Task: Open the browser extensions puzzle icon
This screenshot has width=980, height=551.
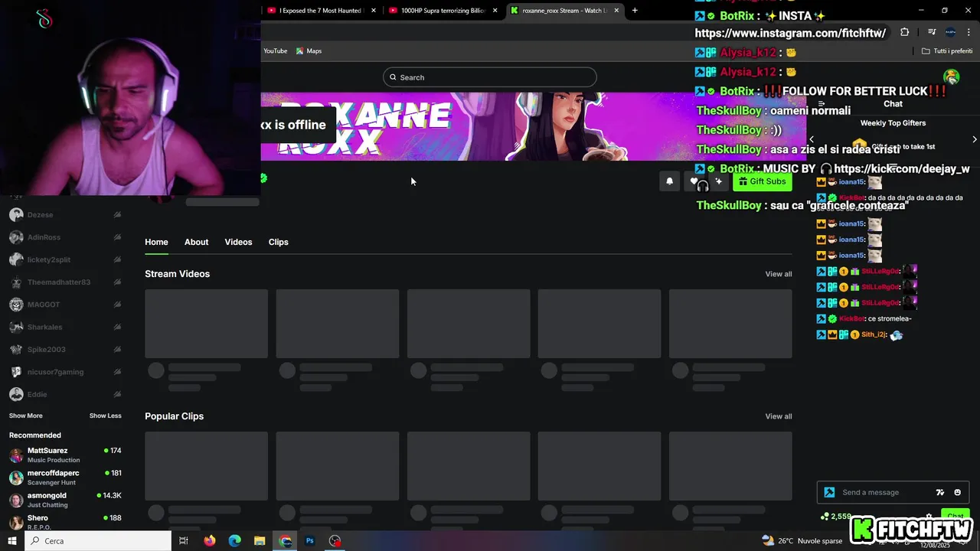Action: point(904,32)
